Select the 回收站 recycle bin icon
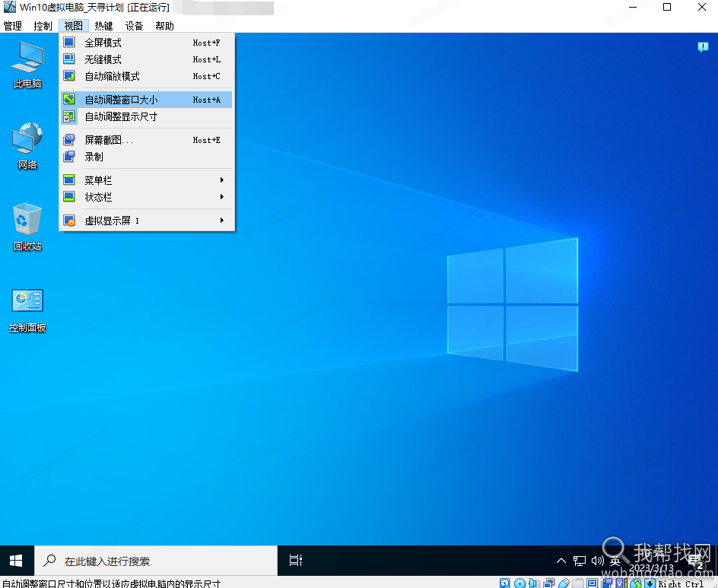Viewport: 718px width, 588px height. [27, 227]
